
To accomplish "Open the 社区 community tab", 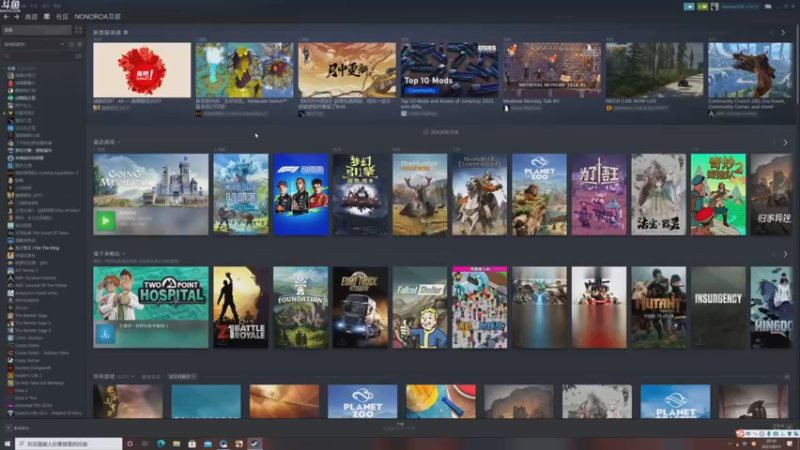I will pyautogui.click(x=62, y=17).
